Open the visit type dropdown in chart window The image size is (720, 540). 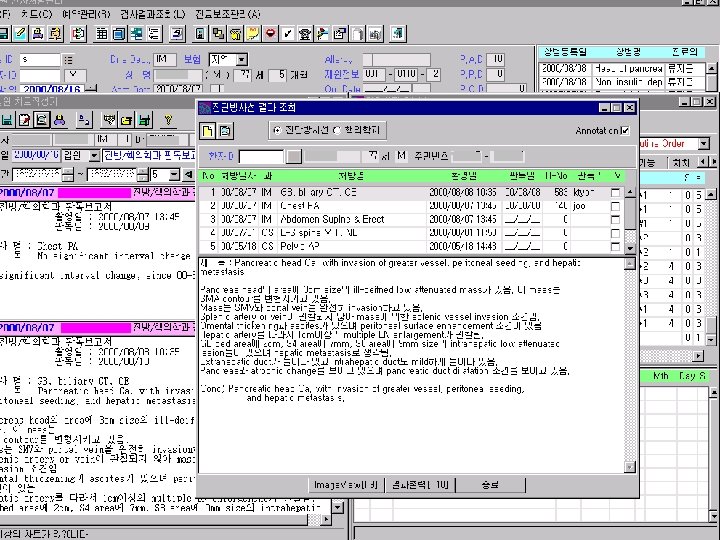[93, 156]
